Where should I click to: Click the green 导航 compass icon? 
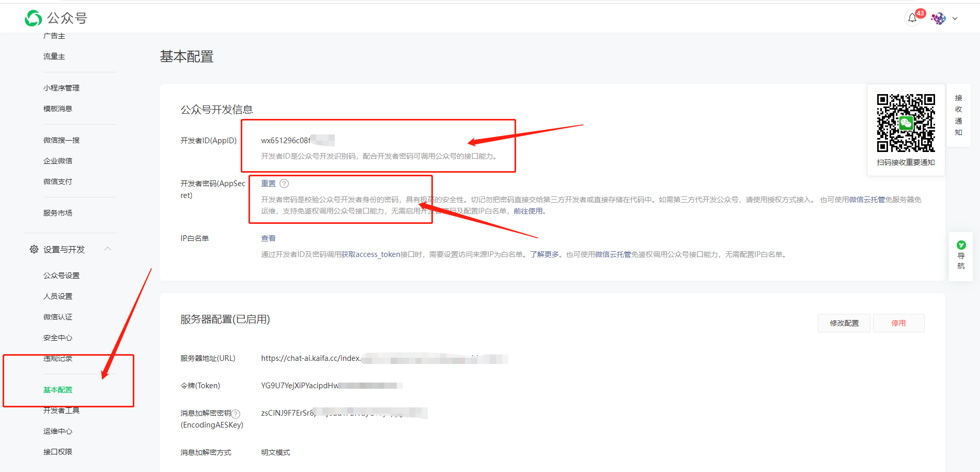[x=961, y=245]
